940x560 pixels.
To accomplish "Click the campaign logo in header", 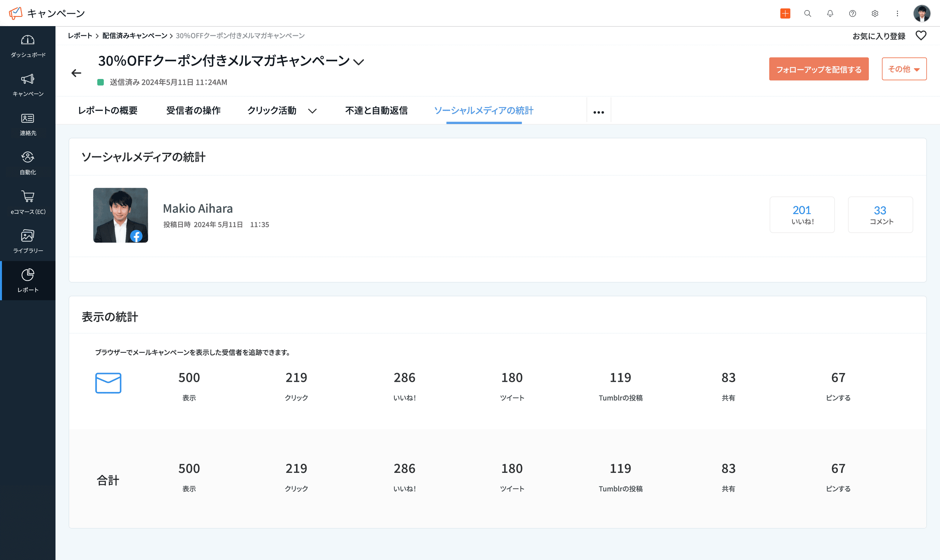I will [x=15, y=14].
